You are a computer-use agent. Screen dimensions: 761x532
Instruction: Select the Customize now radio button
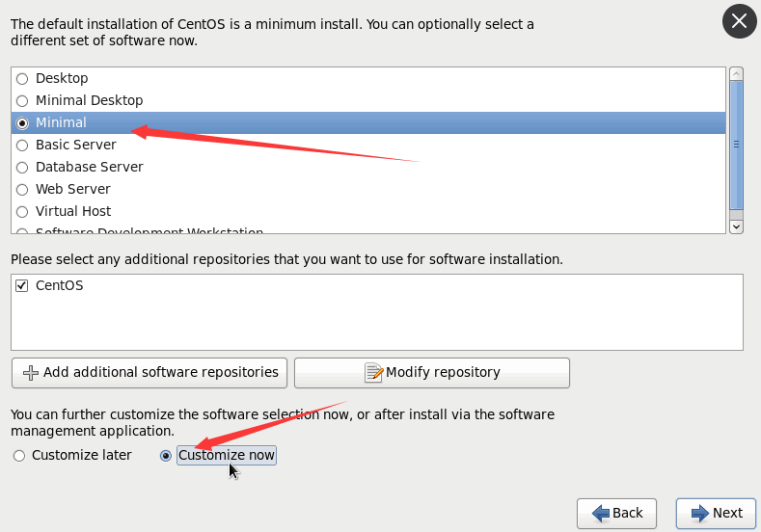[x=166, y=456]
